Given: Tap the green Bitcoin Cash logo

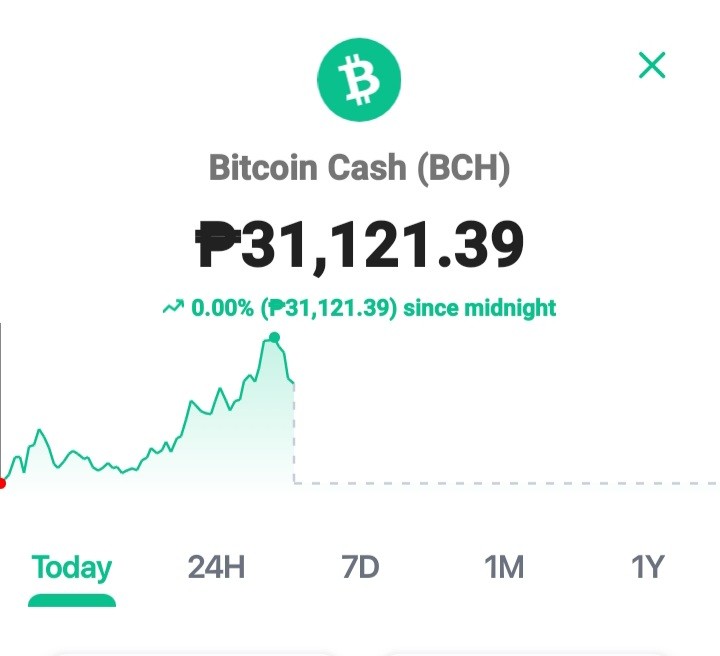Looking at the screenshot, I should point(359,79).
